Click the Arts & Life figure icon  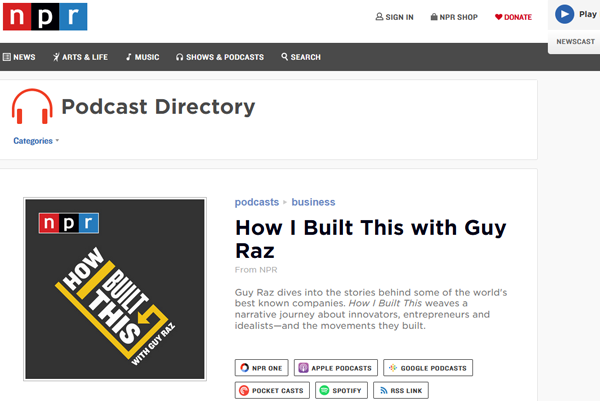(56, 57)
